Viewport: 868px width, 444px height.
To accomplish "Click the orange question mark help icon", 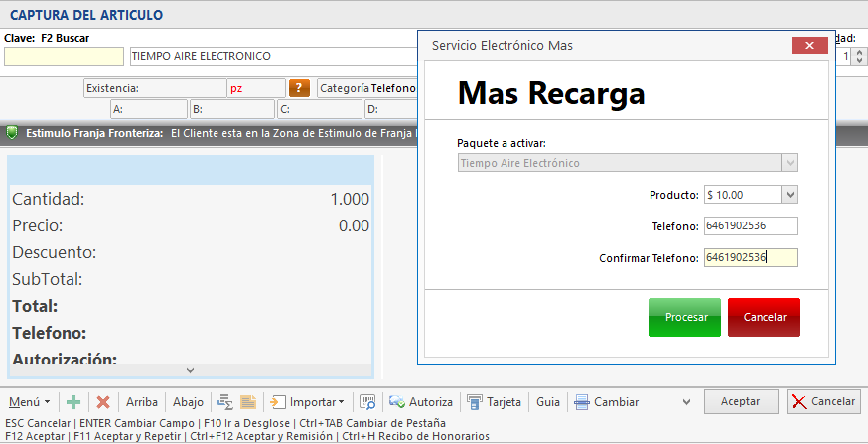I will 299,88.
